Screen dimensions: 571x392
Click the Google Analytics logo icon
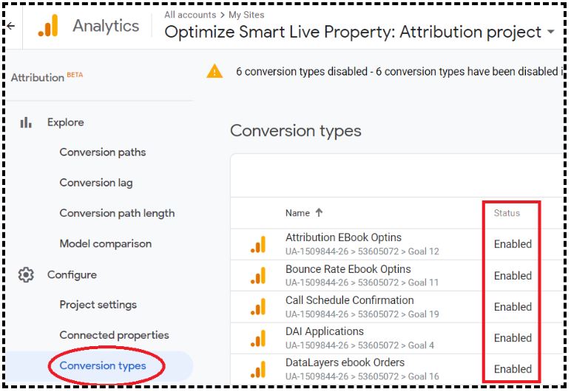(x=48, y=26)
